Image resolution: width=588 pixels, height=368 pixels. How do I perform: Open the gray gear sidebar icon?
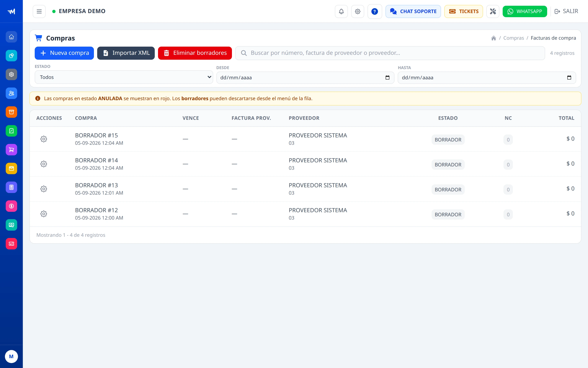point(11,74)
